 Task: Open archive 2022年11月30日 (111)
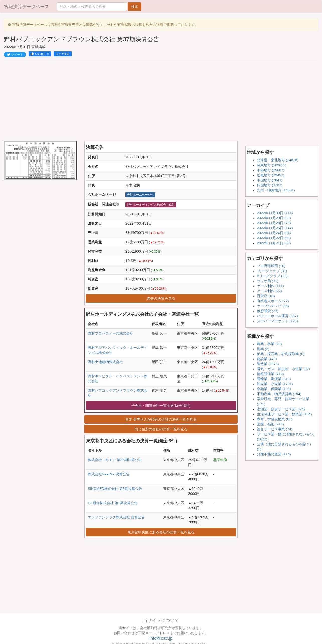coord(275,213)
